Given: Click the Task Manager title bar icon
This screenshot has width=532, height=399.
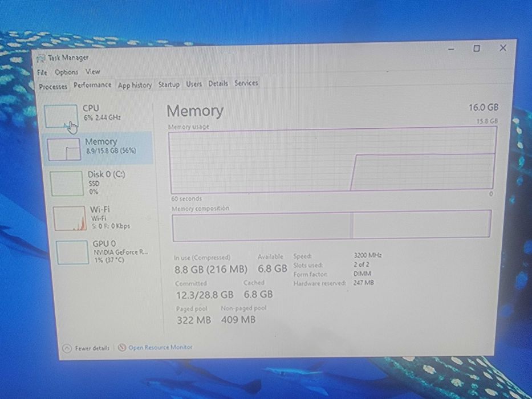Looking at the screenshot, I should (40, 59).
